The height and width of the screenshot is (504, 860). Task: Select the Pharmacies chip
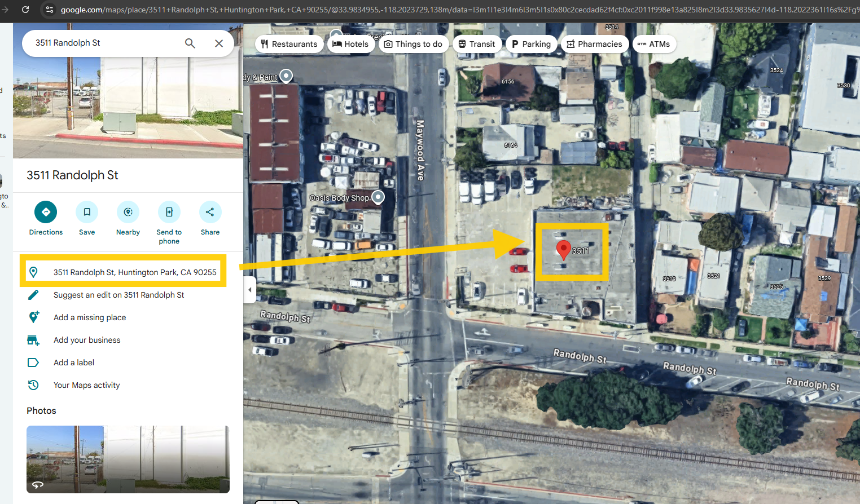[594, 44]
